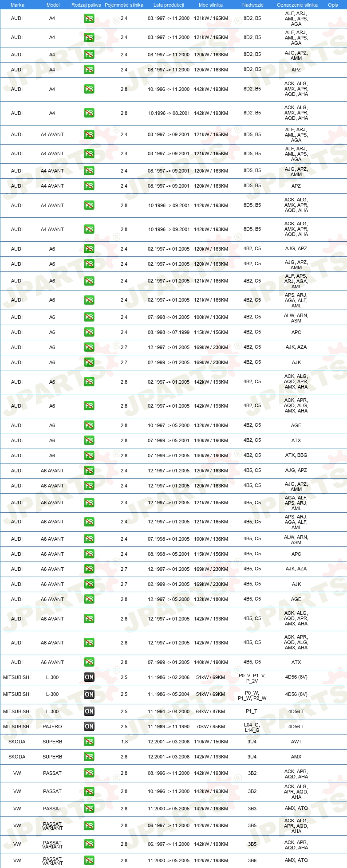
Task: Select the '3B3' body cell
Action: 252,808
